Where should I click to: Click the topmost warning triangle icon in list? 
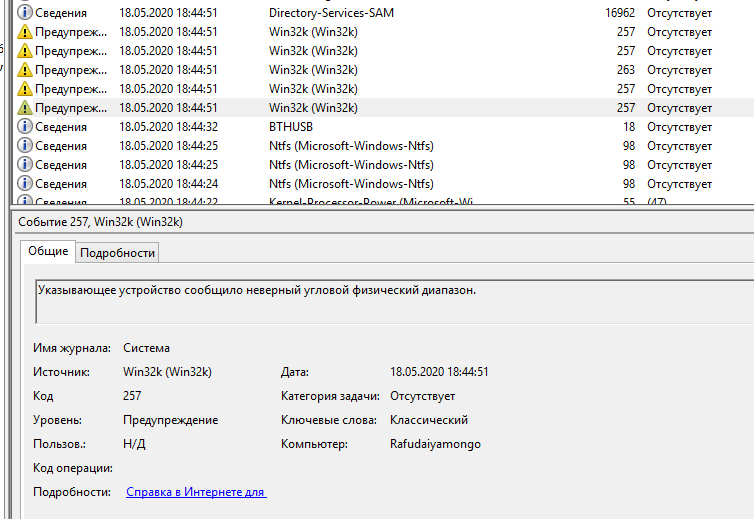tap(25, 32)
